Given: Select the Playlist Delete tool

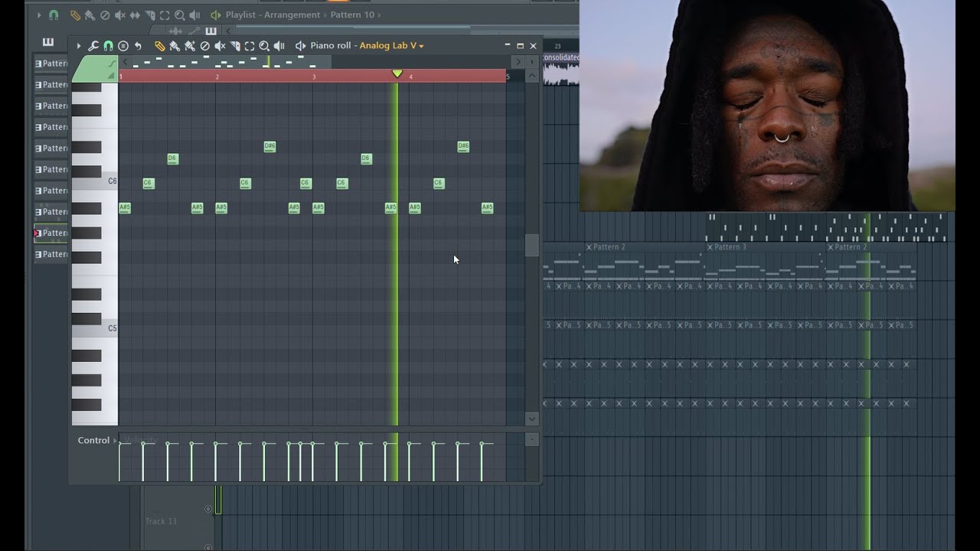Looking at the screenshot, I should [x=105, y=15].
